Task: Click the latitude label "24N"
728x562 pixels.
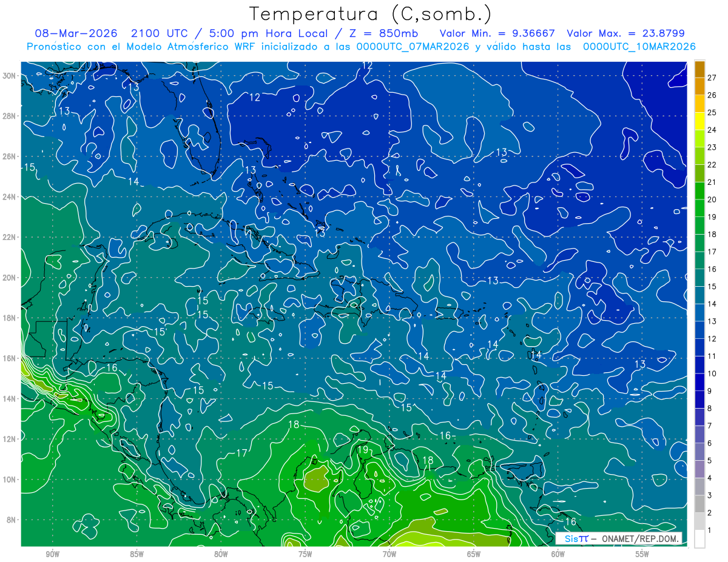Action: click(x=8, y=197)
